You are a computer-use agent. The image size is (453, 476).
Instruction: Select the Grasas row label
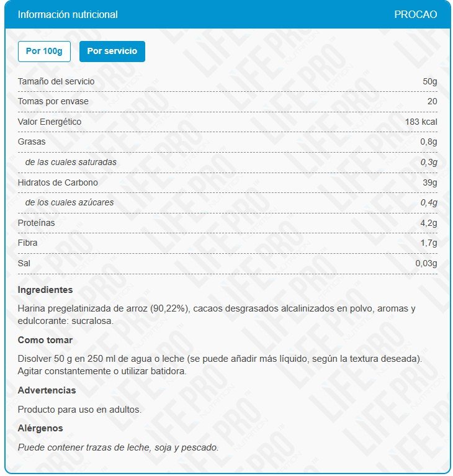[32, 141]
